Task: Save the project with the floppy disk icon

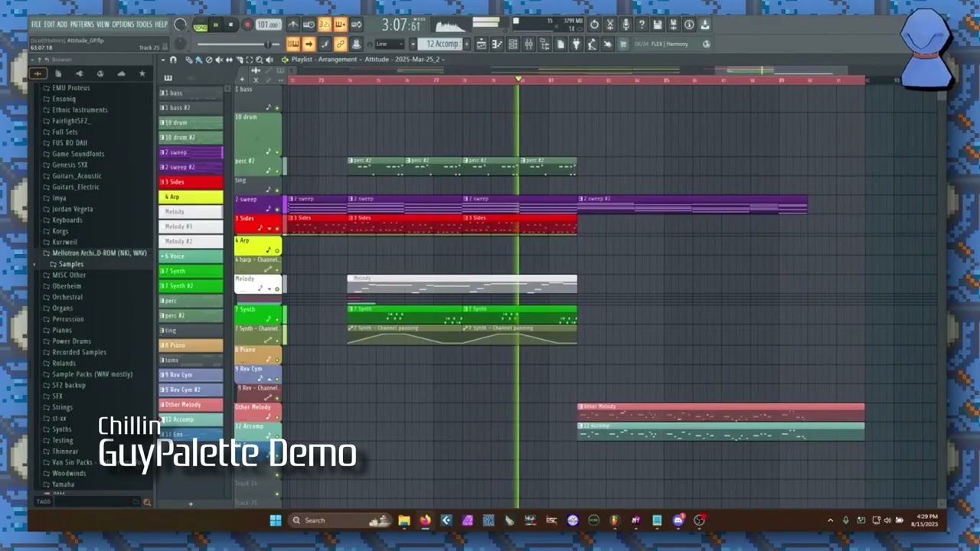Action: point(658,24)
